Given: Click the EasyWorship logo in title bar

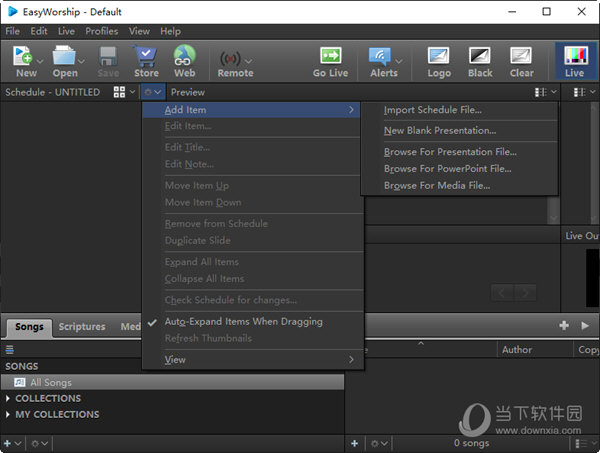Looking at the screenshot, I should pyautogui.click(x=13, y=11).
